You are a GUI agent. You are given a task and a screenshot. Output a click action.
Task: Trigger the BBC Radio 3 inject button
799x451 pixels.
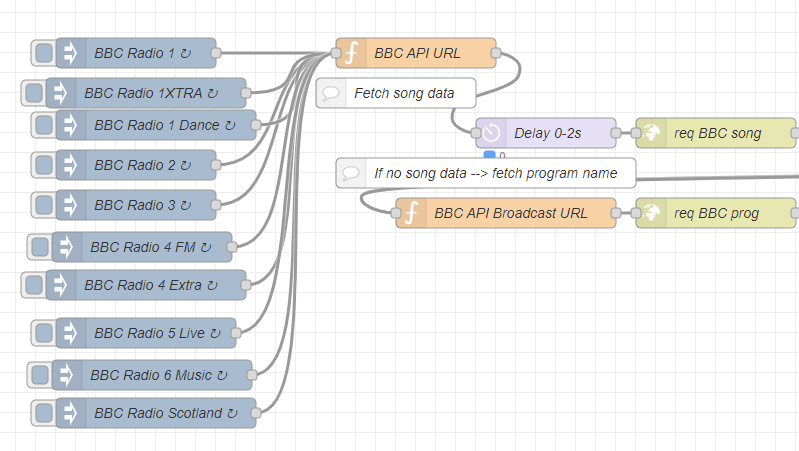44,205
